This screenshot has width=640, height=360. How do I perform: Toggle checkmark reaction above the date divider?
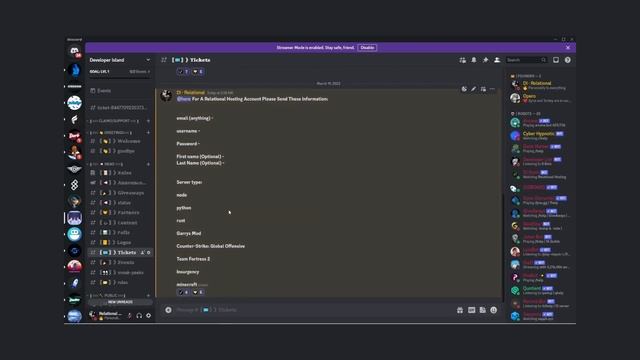183,72
